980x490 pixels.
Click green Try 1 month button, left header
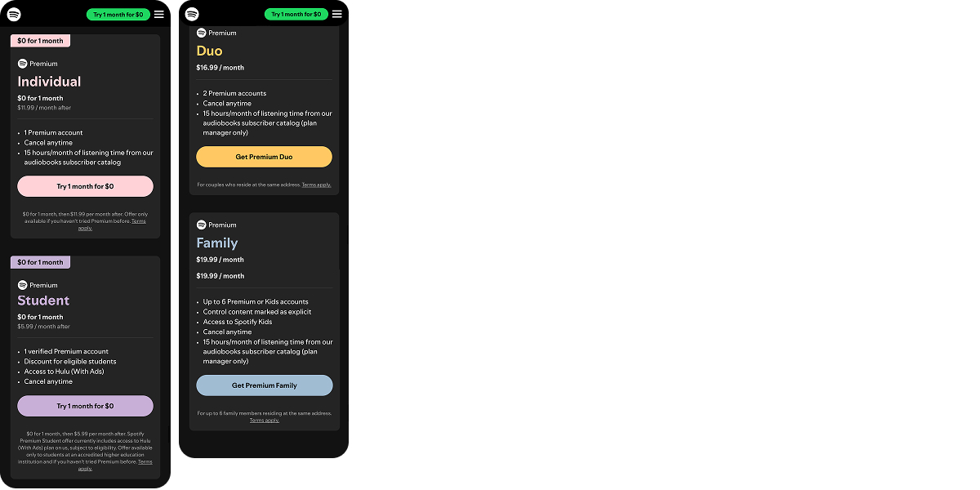tap(118, 14)
